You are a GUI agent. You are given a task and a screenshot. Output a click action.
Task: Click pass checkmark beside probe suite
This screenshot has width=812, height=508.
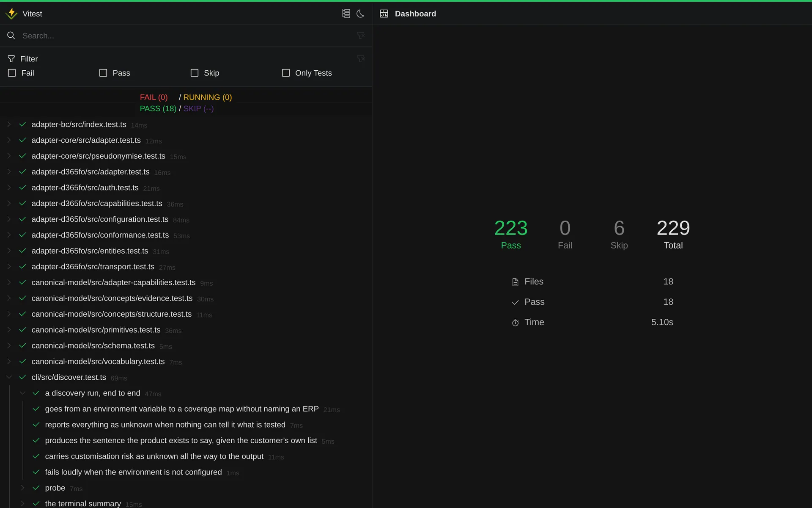click(36, 488)
